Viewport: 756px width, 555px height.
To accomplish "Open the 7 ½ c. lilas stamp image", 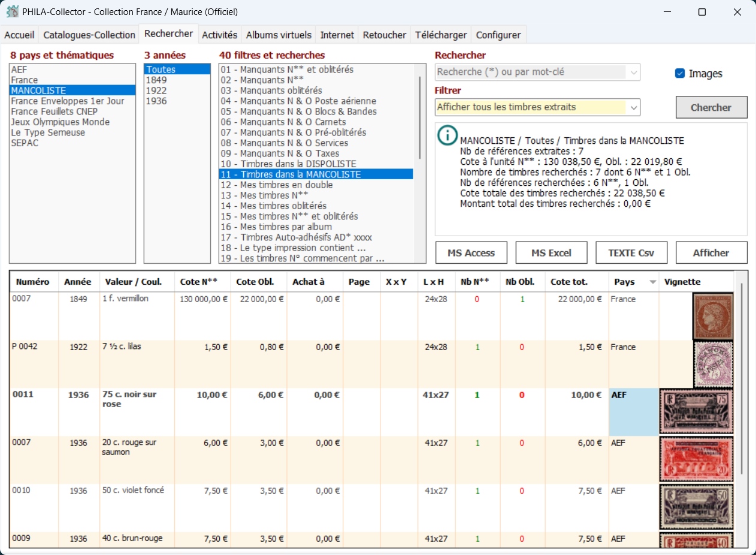I will click(713, 364).
